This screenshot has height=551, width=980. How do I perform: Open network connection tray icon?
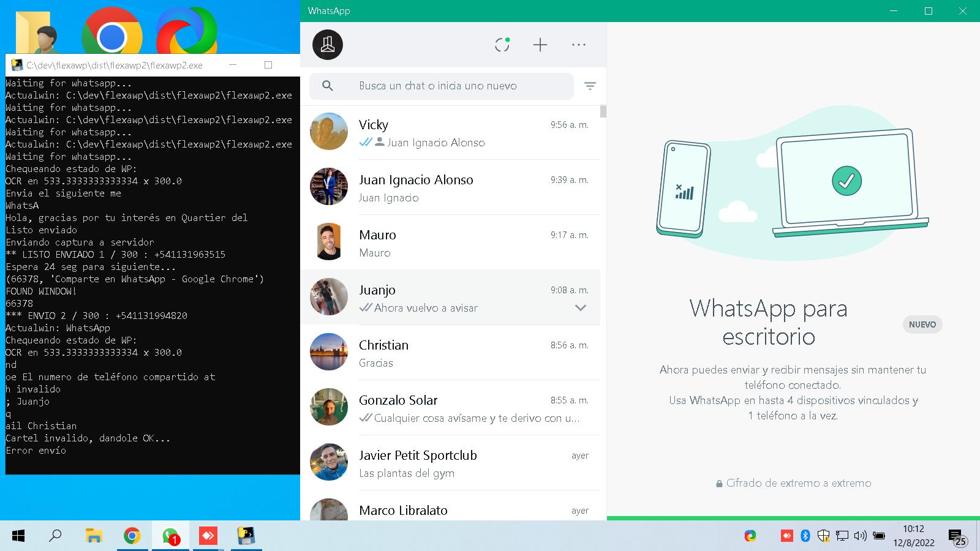pyautogui.click(x=842, y=536)
